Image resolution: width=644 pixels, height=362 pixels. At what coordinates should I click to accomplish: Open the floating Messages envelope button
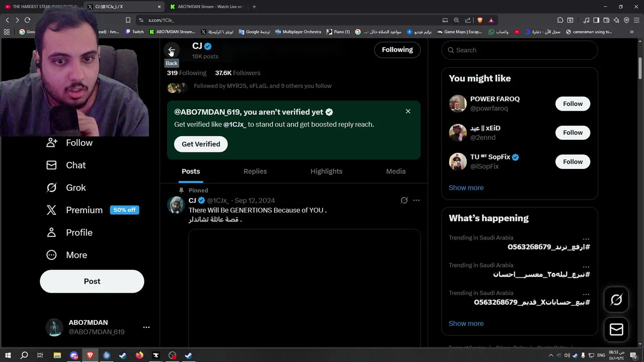tap(616, 329)
